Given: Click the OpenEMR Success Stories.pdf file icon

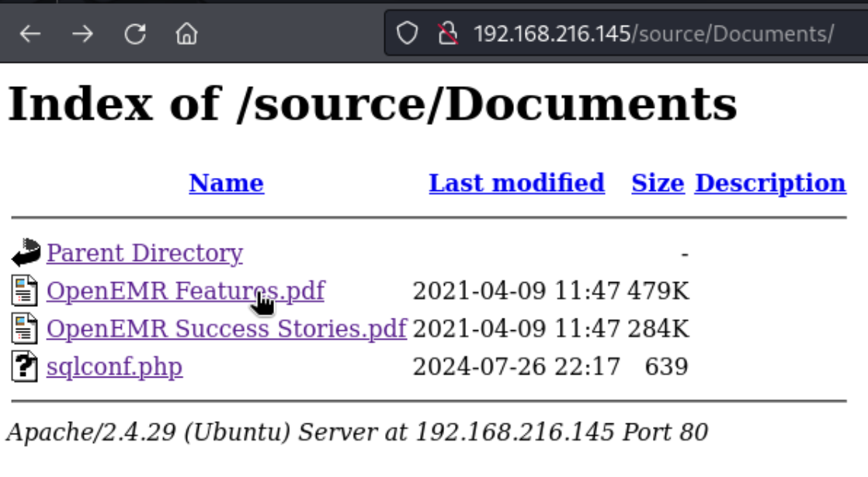Looking at the screenshot, I should click(24, 329).
